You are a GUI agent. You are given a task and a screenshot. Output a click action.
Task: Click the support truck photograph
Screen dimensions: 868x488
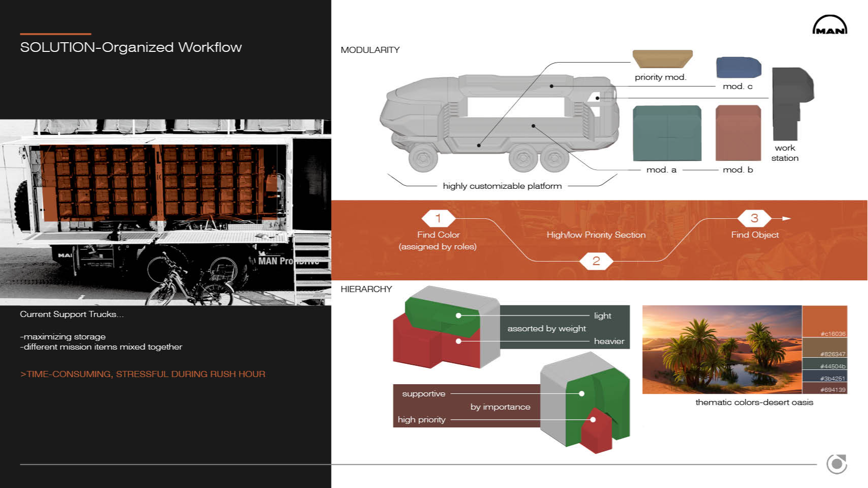[165, 212]
